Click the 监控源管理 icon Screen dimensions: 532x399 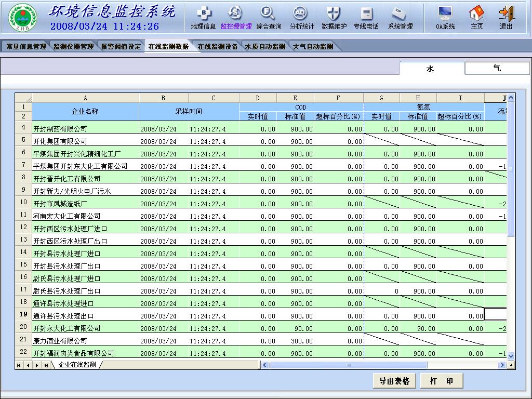[x=236, y=18]
